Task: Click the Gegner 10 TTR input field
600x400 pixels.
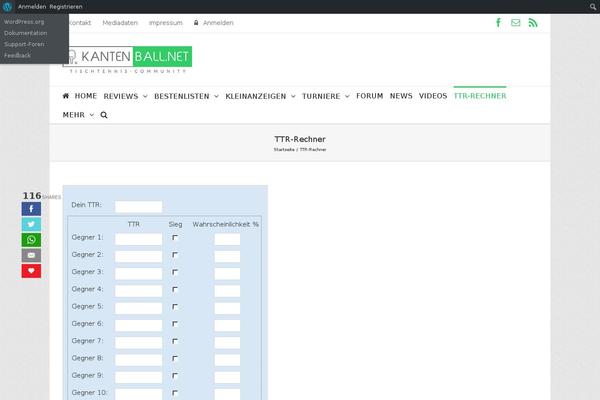Action: click(139, 394)
